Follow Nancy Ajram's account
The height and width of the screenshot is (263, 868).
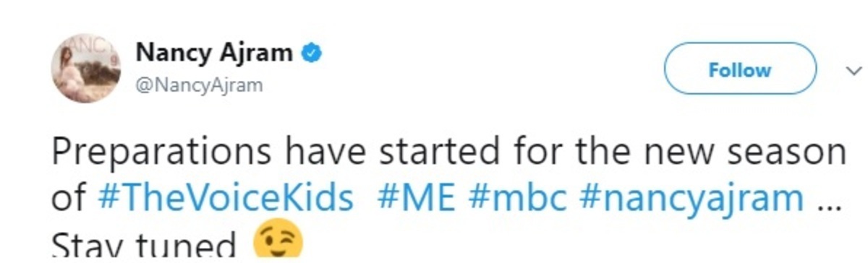(x=739, y=69)
